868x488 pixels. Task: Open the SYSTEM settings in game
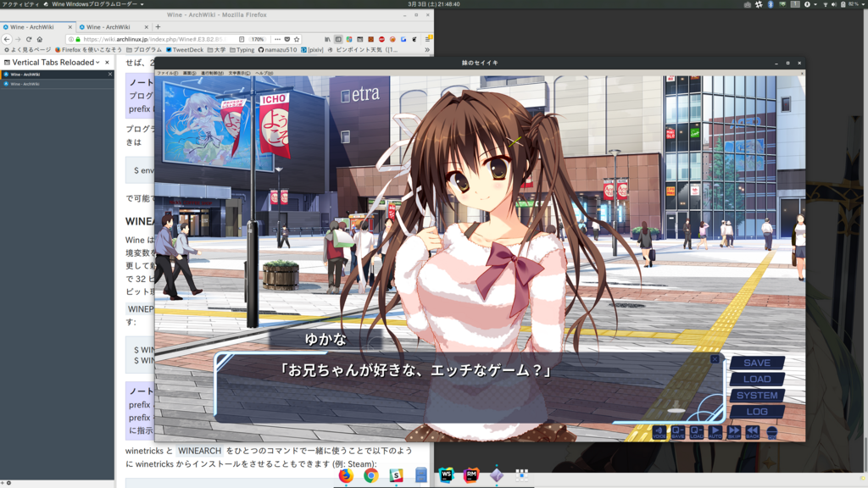coord(757,395)
